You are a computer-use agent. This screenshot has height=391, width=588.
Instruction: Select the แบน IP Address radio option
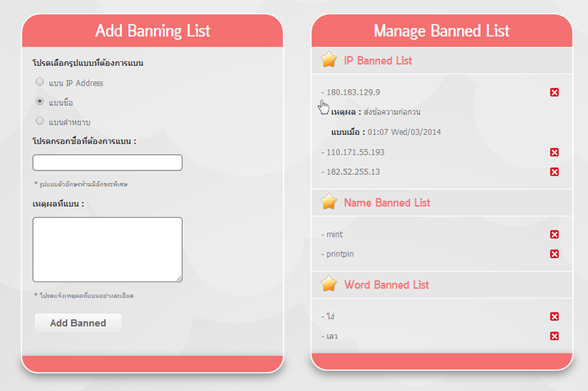click(x=39, y=82)
